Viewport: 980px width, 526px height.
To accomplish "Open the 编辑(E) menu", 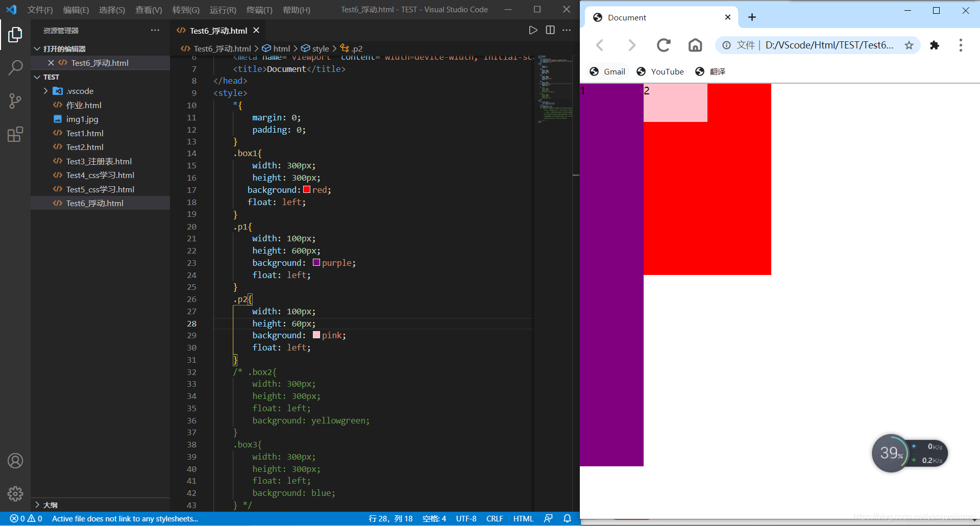I will [76, 10].
